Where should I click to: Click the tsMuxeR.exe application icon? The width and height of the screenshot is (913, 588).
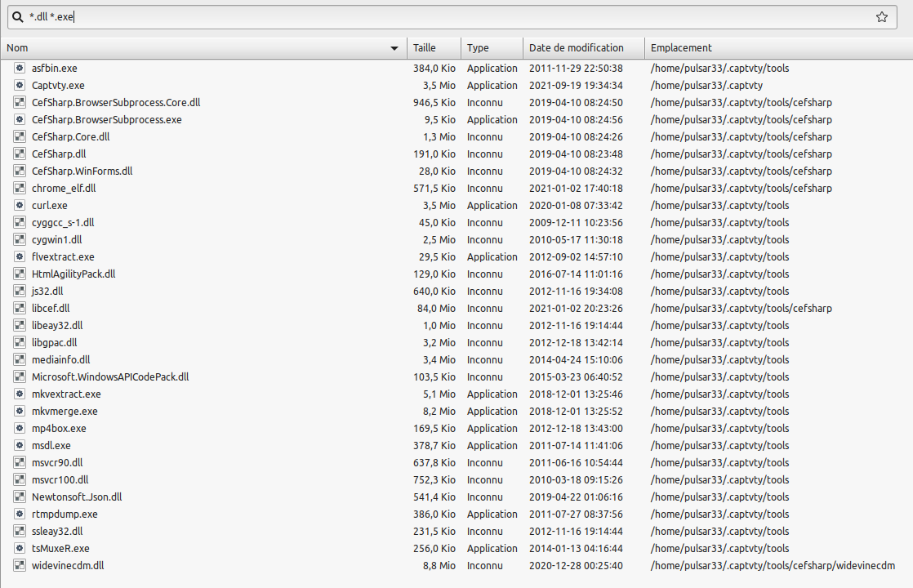(20, 549)
